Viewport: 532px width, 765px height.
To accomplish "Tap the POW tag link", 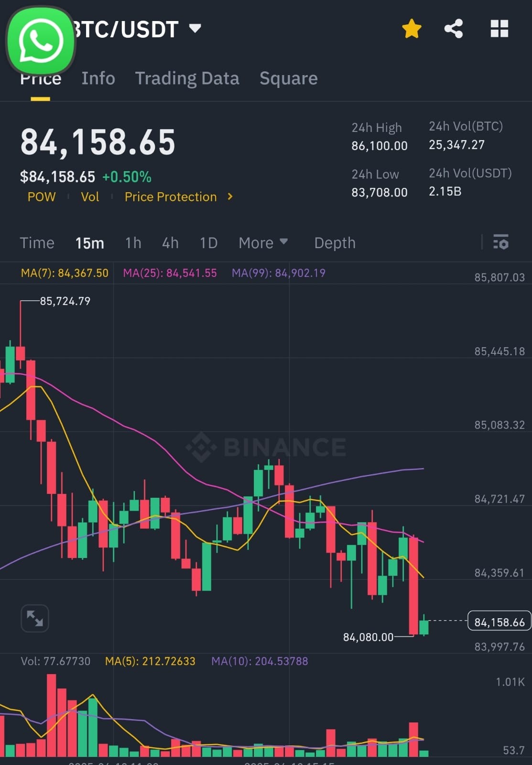I will (x=42, y=197).
